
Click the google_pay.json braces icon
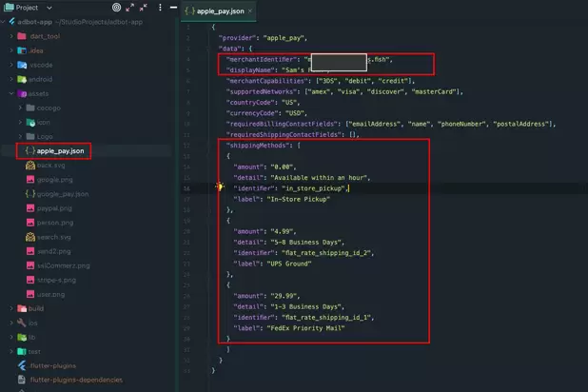pyautogui.click(x=30, y=194)
